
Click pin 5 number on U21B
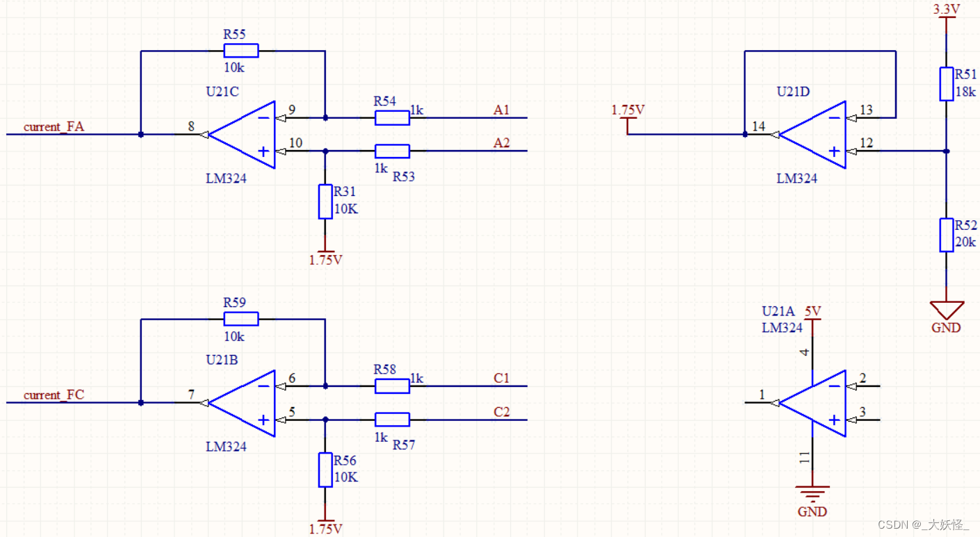click(x=291, y=411)
